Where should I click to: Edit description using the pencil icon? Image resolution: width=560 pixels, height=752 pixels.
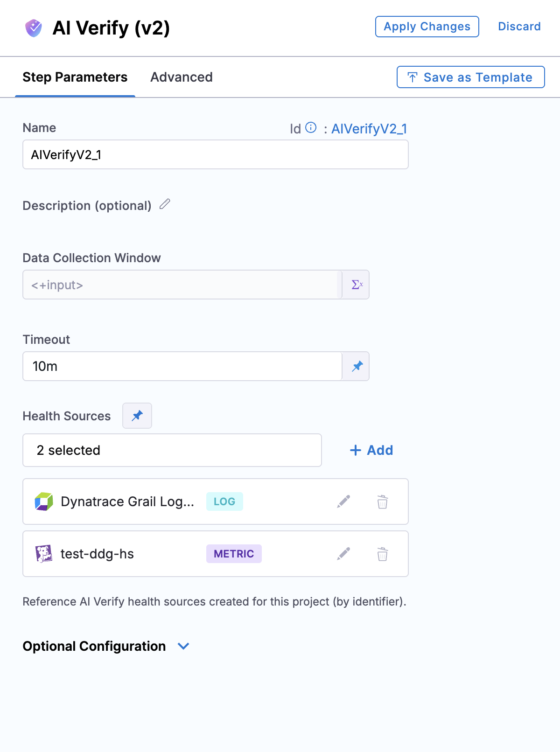point(165,204)
